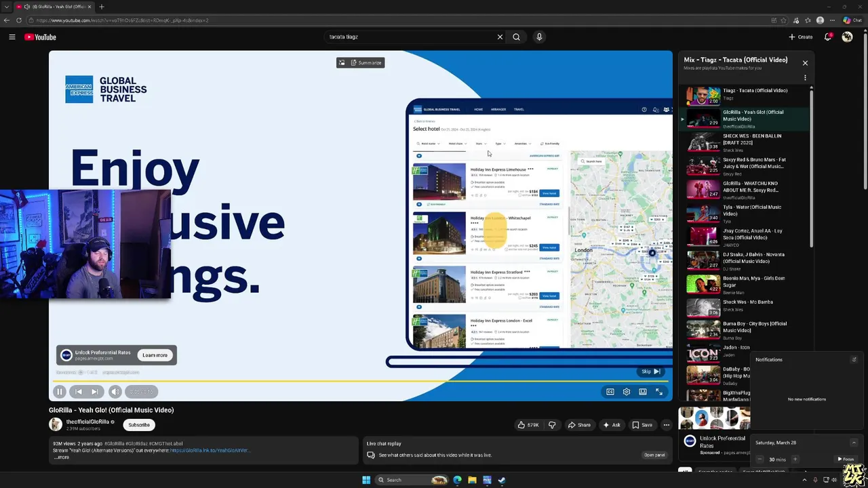Save the video to playlist
The width and height of the screenshot is (868, 488).
click(x=642, y=425)
